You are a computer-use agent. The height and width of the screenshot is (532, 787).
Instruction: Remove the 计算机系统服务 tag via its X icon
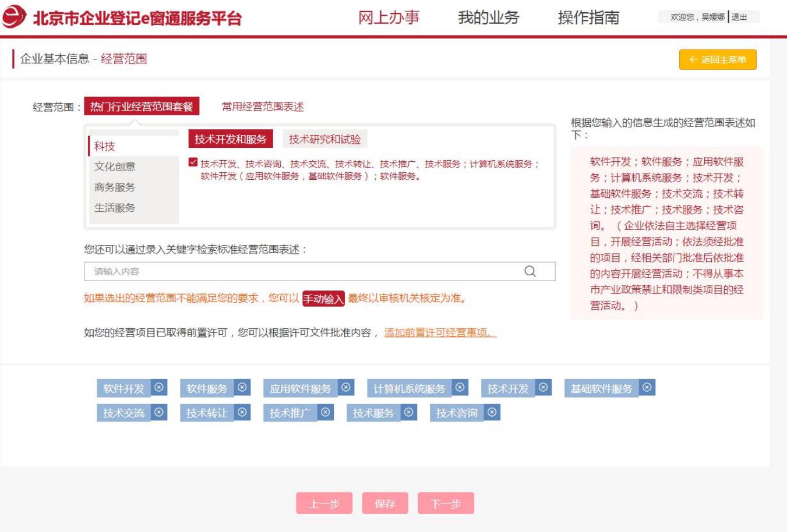coord(460,388)
